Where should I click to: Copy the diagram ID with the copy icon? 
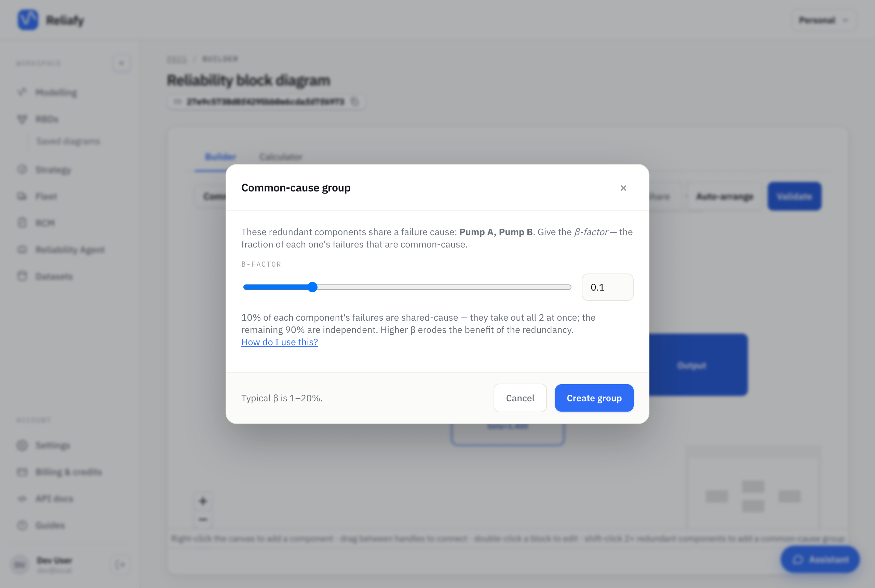[355, 102]
